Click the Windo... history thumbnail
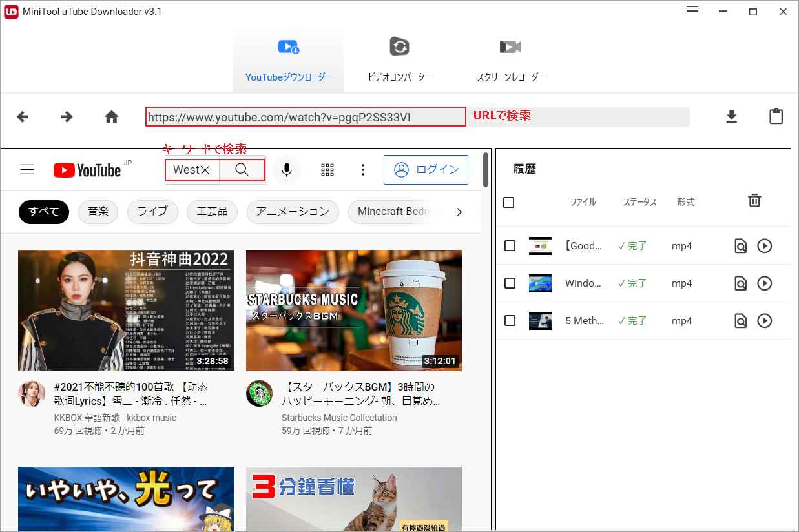799x532 pixels. [540, 283]
